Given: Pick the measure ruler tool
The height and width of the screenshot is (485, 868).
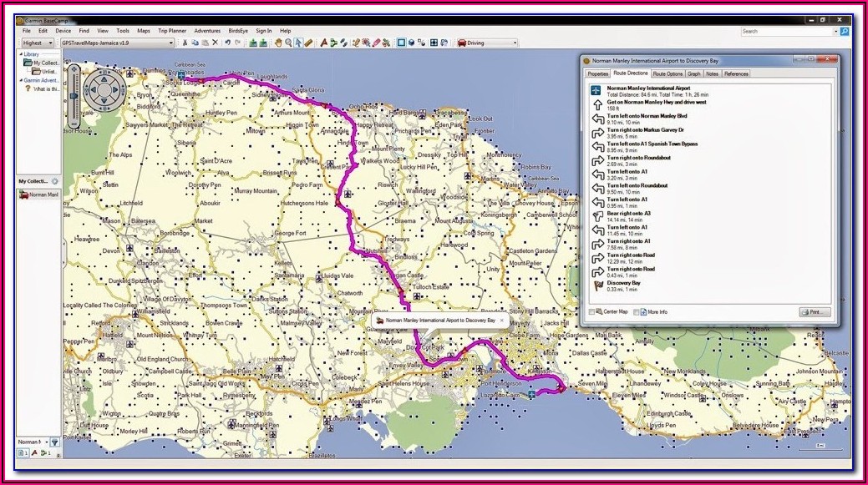Looking at the screenshot, I should 308,43.
